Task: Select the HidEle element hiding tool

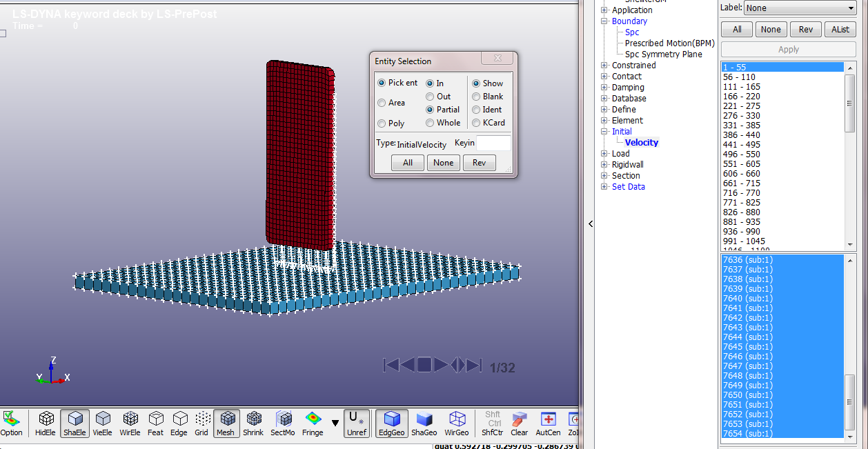Action: pyautogui.click(x=45, y=423)
